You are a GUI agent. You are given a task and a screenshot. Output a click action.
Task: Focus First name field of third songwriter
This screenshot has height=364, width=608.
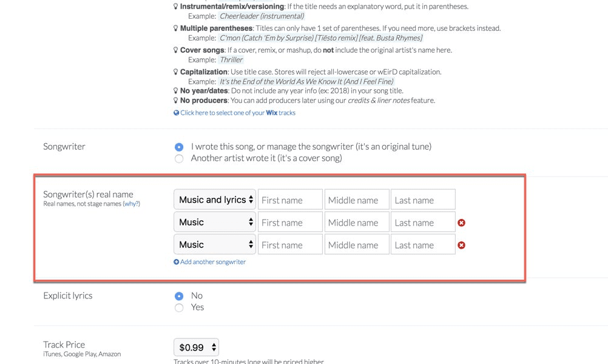coord(290,245)
